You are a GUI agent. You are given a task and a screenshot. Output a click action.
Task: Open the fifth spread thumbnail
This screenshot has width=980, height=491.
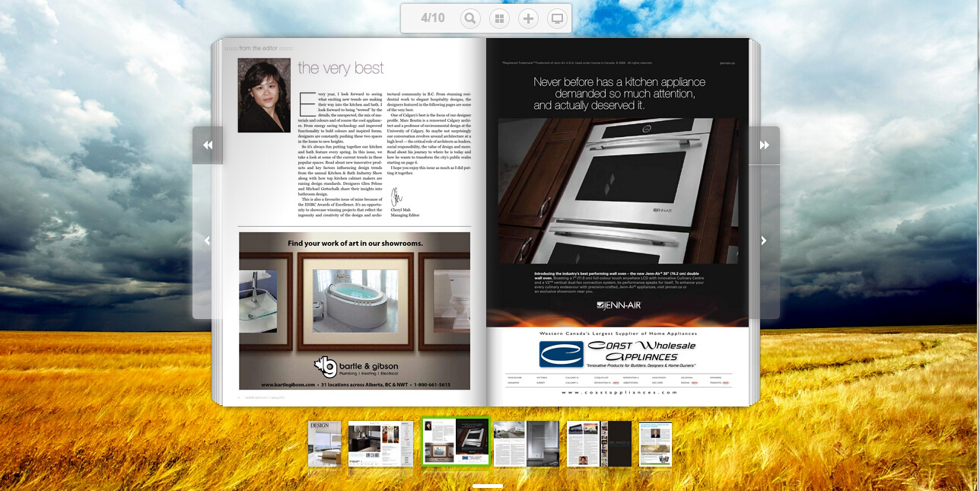pyautogui.click(x=600, y=444)
